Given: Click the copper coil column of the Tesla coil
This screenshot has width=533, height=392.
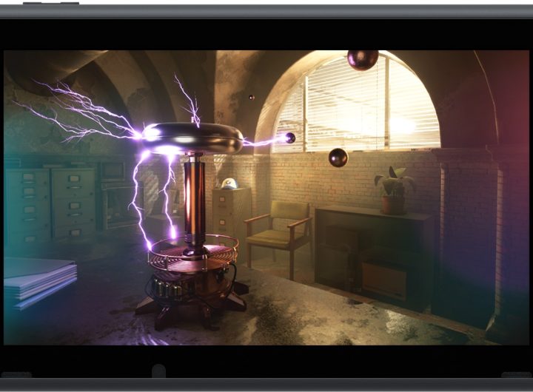Looking at the screenshot, I should (x=194, y=200).
